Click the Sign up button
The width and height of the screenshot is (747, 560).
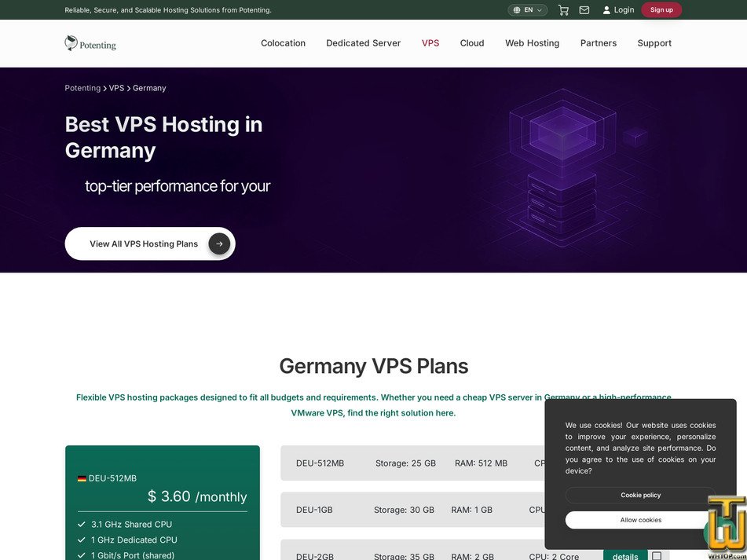661,10
